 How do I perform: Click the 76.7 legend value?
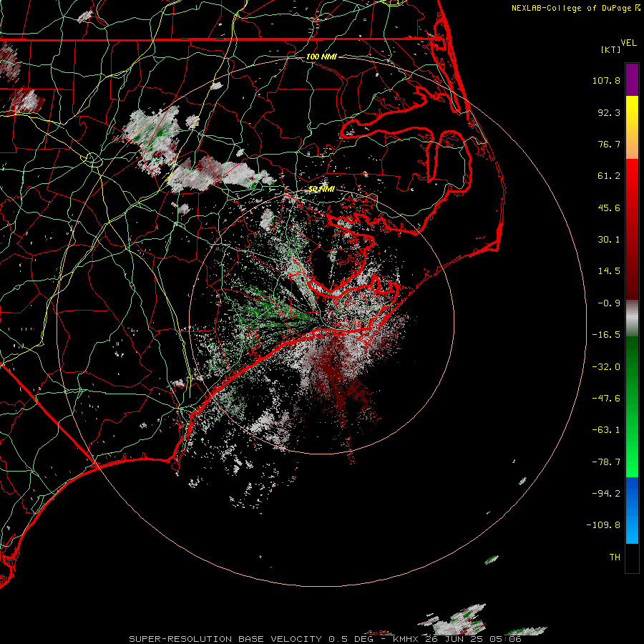coord(609,144)
